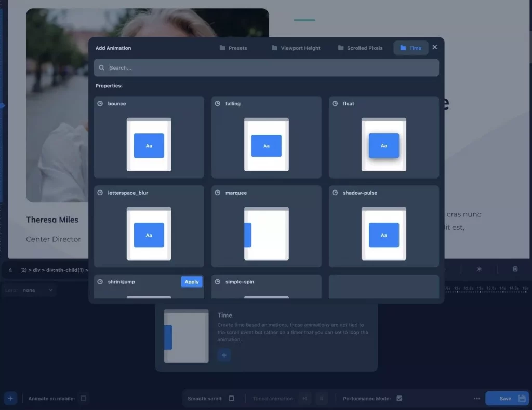532x410 pixels.
Task: Click the plus button under Time description
Action: tap(224, 356)
